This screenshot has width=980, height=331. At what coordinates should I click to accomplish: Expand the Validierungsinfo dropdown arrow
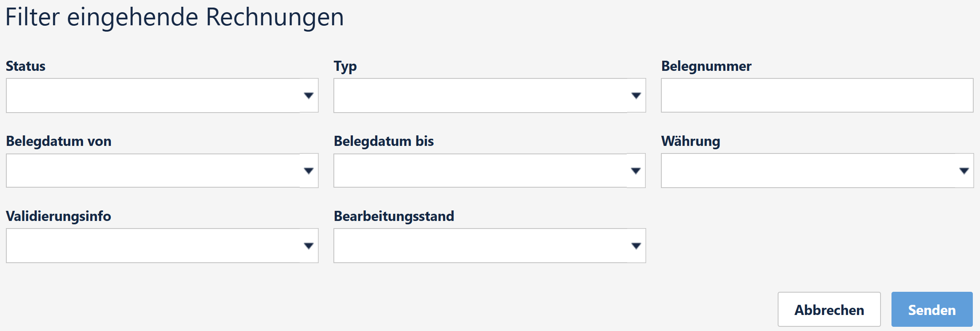coord(309,246)
